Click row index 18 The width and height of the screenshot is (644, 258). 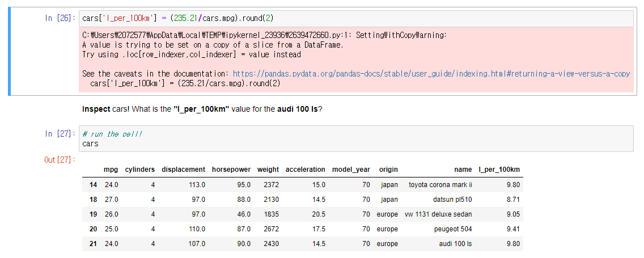pos(93,200)
